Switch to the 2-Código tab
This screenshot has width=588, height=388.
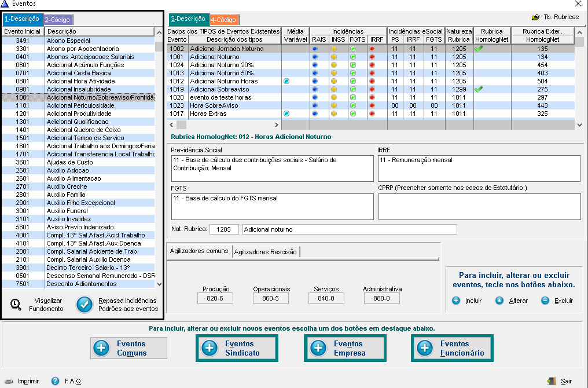coord(58,20)
